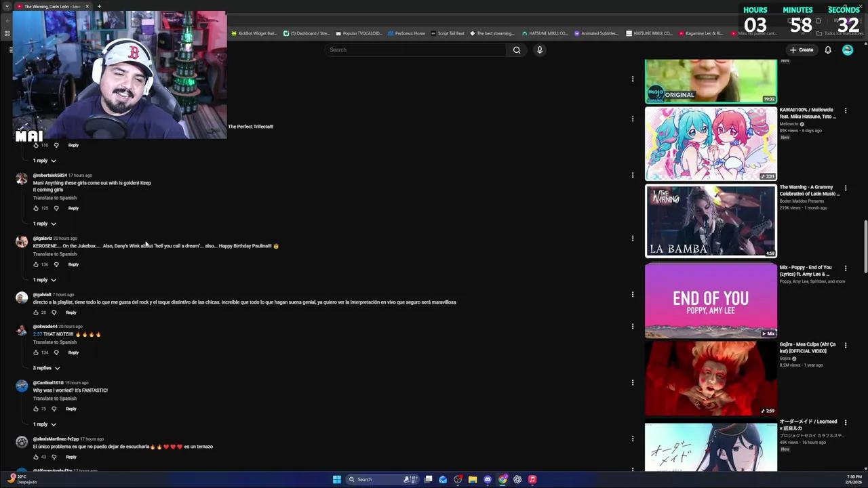The height and width of the screenshot is (488, 868).
Task: Like the @okwade44 THAT NOTE comment
Action: [x=36, y=352]
